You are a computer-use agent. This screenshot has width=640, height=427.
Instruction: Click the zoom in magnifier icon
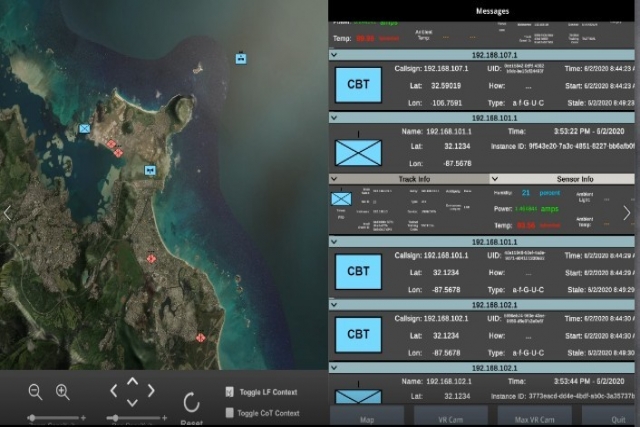click(x=62, y=392)
